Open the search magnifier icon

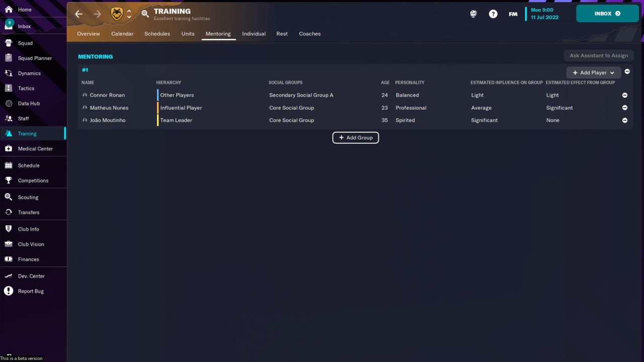(145, 14)
